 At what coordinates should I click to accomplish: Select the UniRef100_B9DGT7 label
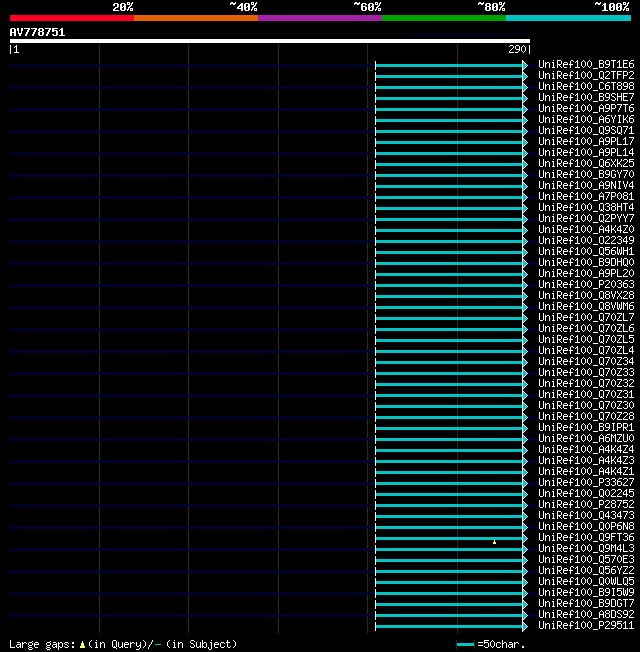(586, 604)
